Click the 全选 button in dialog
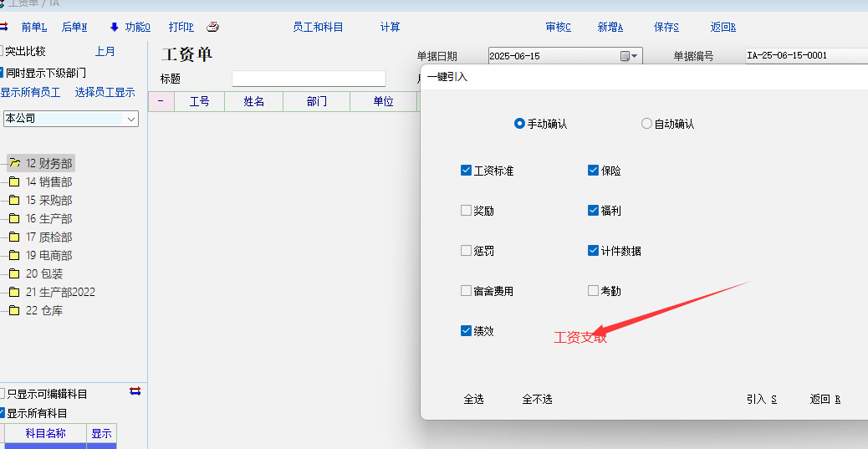 [473, 399]
